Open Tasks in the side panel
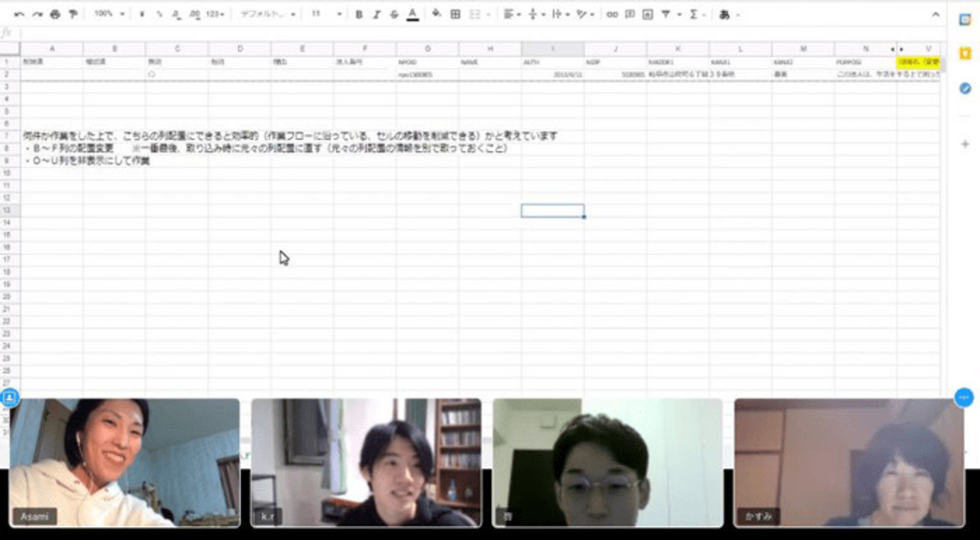980x540 pixels. pyautogui.click(x=965, y=89)
